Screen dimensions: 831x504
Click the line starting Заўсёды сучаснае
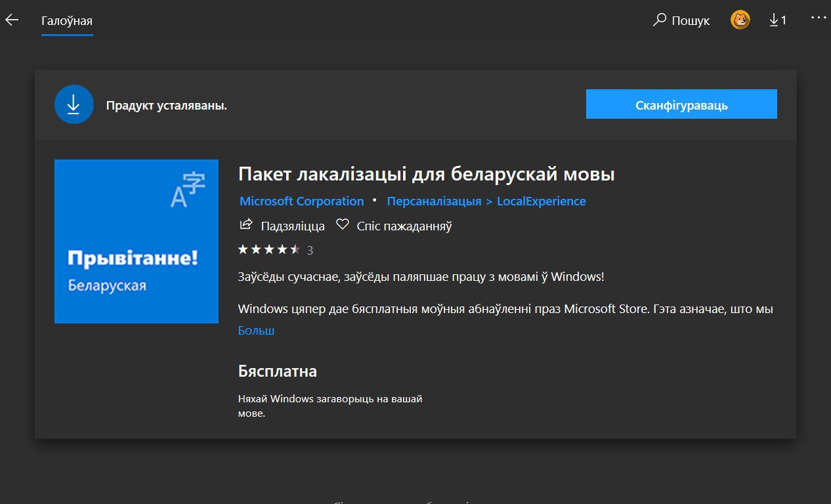(421, 276)
